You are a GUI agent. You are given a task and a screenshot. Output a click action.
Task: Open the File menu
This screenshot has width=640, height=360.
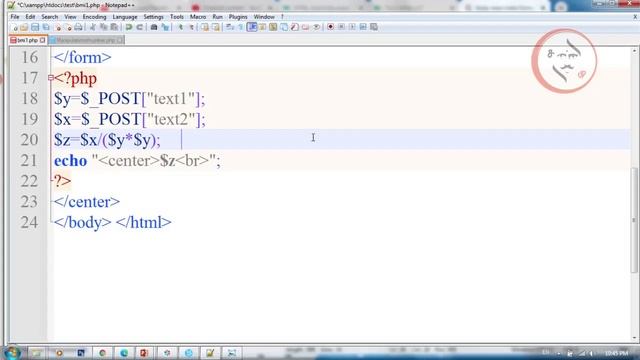15,17
